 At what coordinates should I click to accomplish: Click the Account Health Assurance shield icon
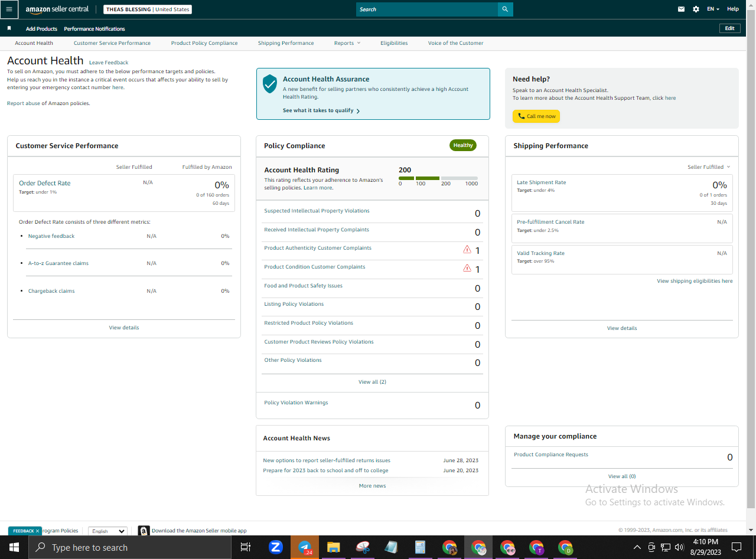pyautogui.click(x=270, y=83)
